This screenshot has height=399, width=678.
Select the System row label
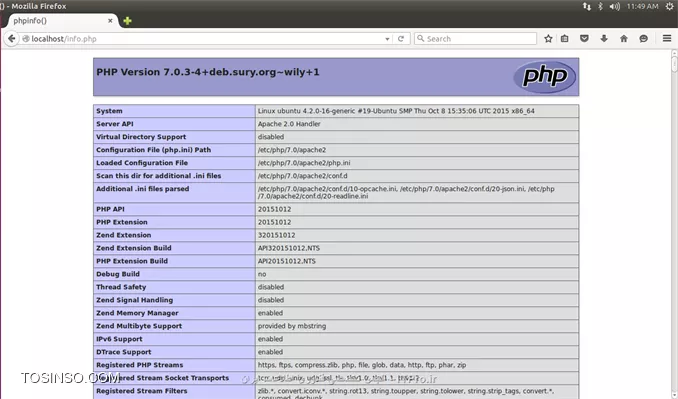coord(109,111)
